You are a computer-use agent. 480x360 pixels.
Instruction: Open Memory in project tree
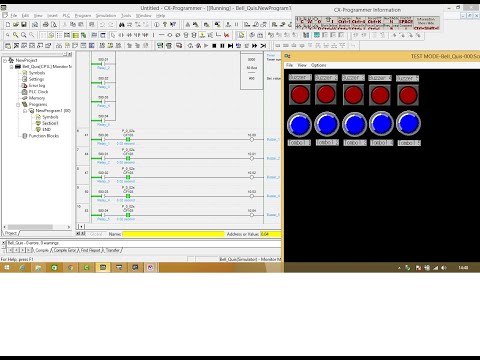[37, 98]
